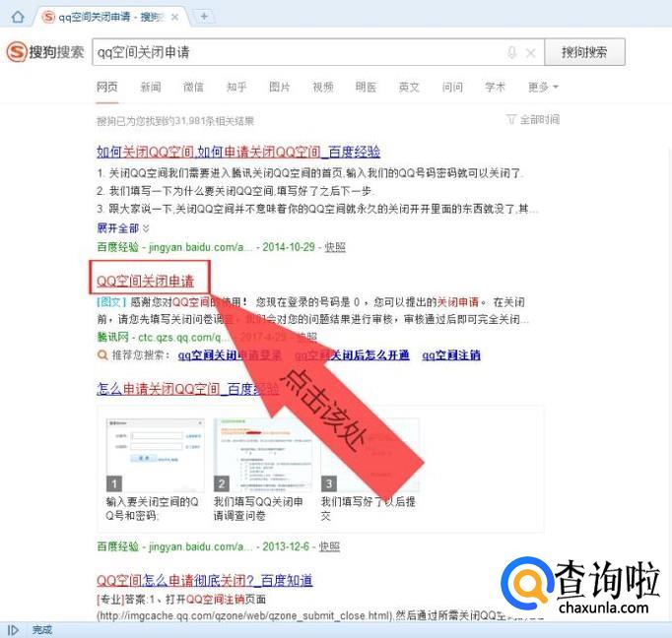The height and width of the screenshot is (638, 672).
Task: Clear search text with the X icon
Action: point(531,53)
